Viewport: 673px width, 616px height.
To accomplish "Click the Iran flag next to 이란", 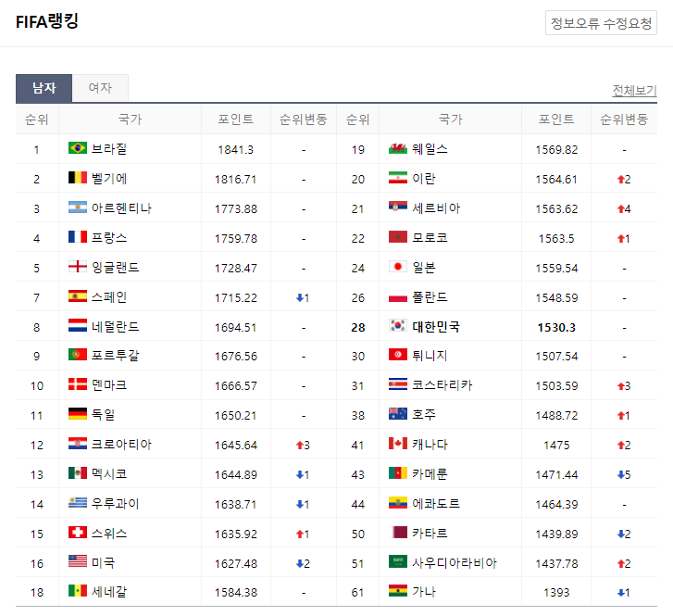I will pyautogui.click(x=398, y=178).
